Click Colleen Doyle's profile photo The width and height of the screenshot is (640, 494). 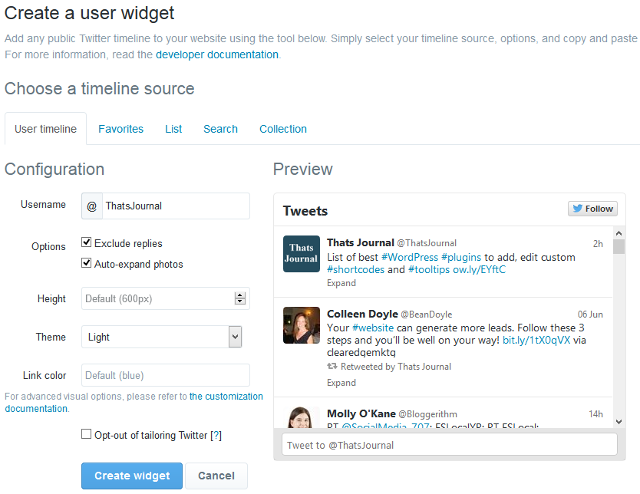click(301, 325)
